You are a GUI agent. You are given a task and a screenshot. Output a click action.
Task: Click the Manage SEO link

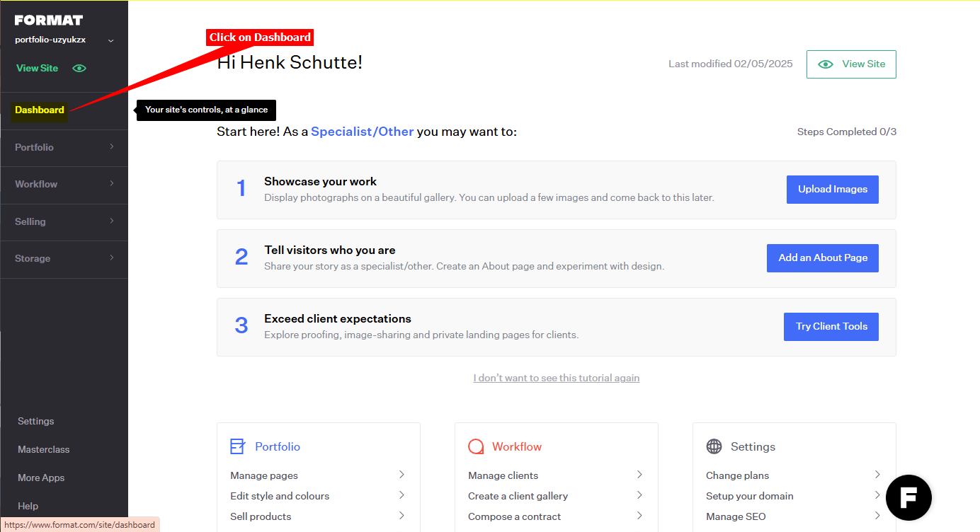click(x=736, y=516)
